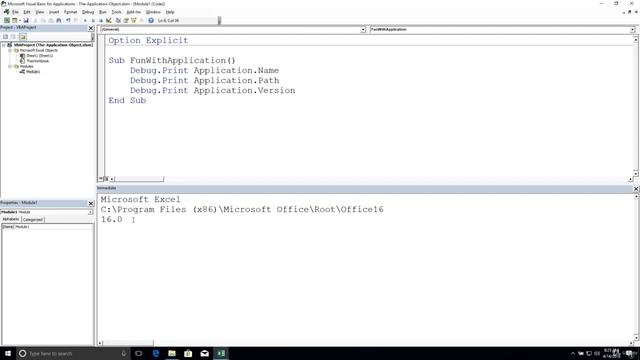
Task: Open the File menu
Action: point(15,12)
